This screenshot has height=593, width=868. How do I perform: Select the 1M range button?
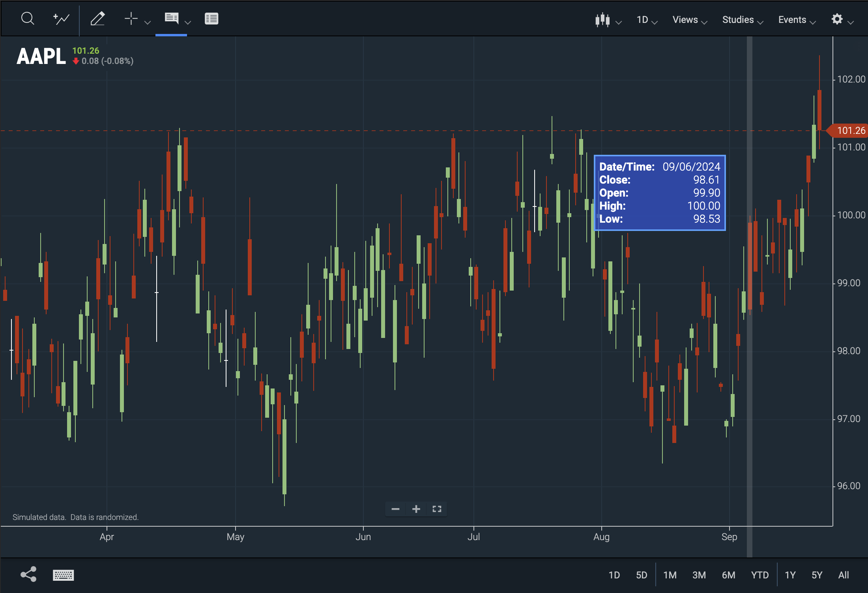[670, 575]
